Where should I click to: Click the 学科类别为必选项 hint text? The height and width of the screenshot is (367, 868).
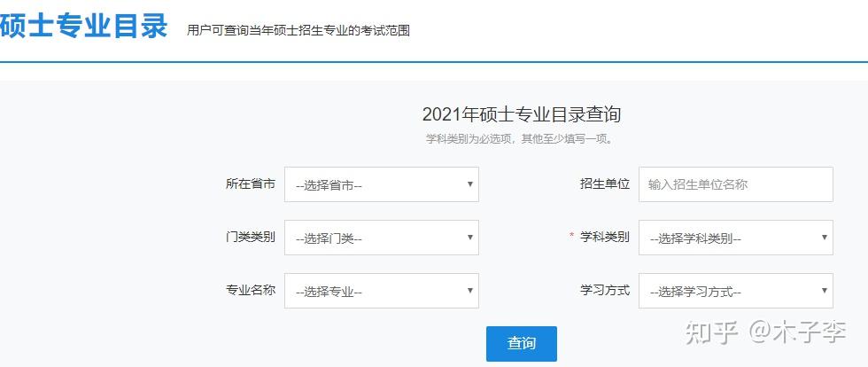click(x=521, y=139)
